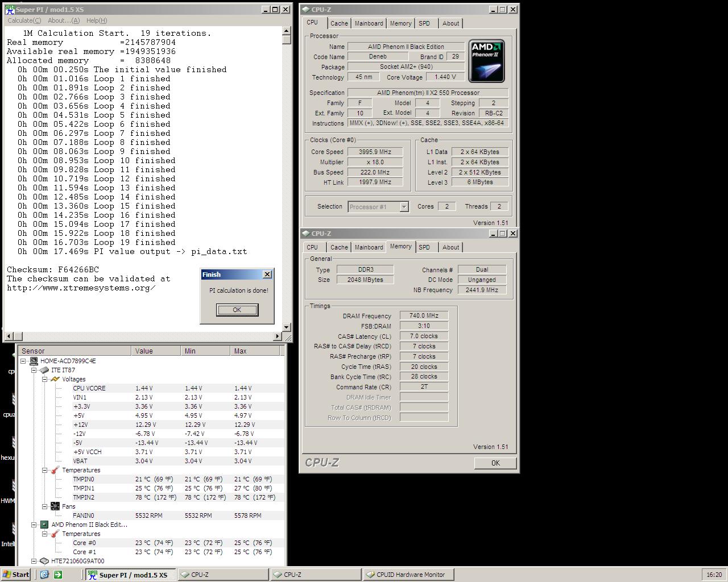Collapse the HOME-ACD7899C4E root node
Viewport: 728px width, 582px height.
[x=23, y=361]
